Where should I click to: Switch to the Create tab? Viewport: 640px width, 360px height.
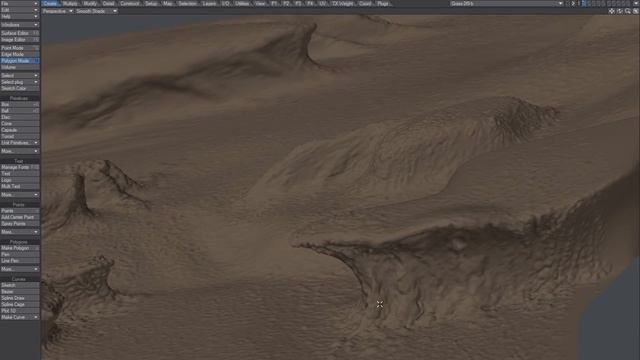coord(50,3)
